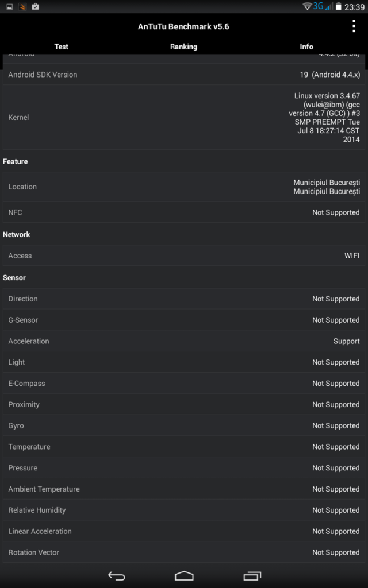Tap the picture notification icon in status bar

point(10,6)
